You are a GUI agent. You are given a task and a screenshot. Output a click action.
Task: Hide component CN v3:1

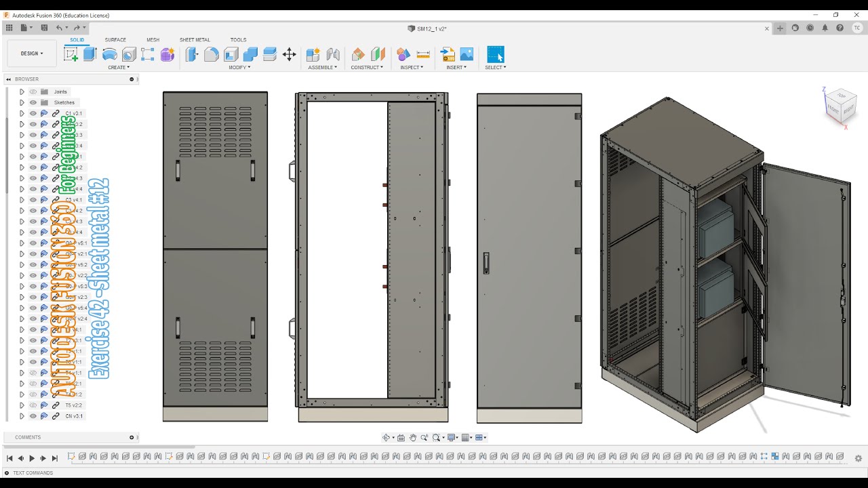[33, 416]
